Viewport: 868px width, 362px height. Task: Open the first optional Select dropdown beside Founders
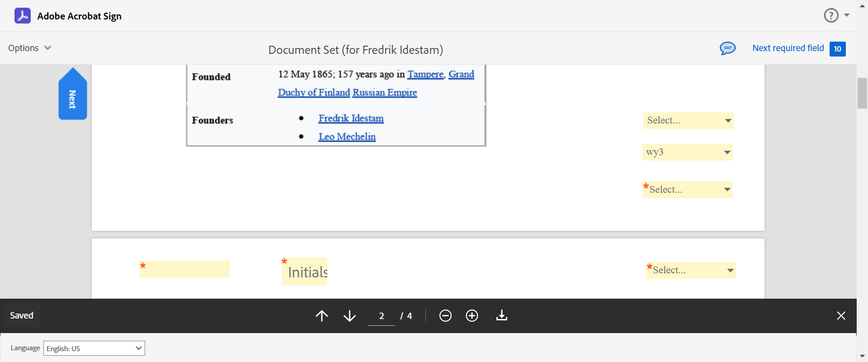688,120
